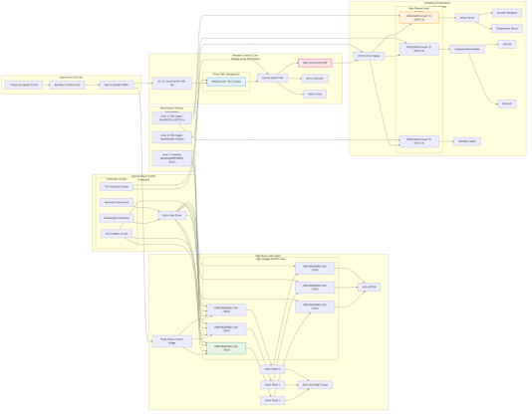Select the Sensor Power node
This screenshot has width=532, height=414.
[467, 18]
